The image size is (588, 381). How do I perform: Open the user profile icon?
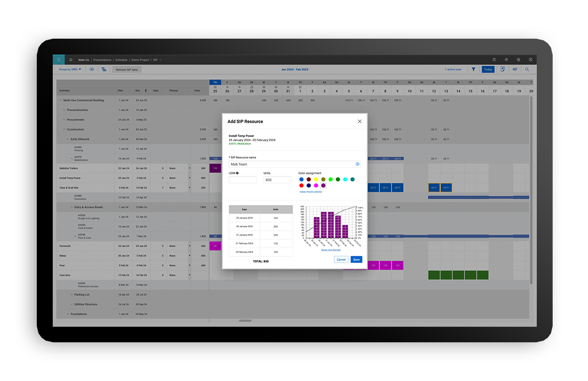(x=530, y=59)
